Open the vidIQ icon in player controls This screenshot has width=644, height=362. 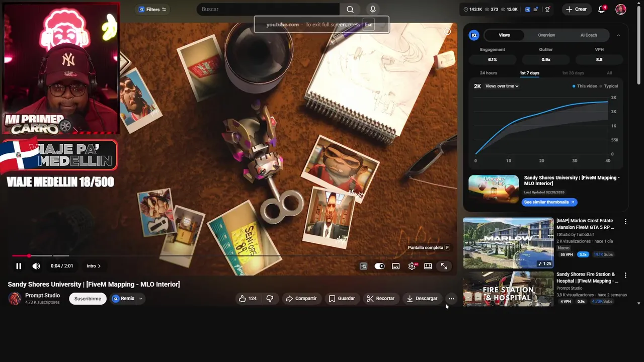point(363,266)
